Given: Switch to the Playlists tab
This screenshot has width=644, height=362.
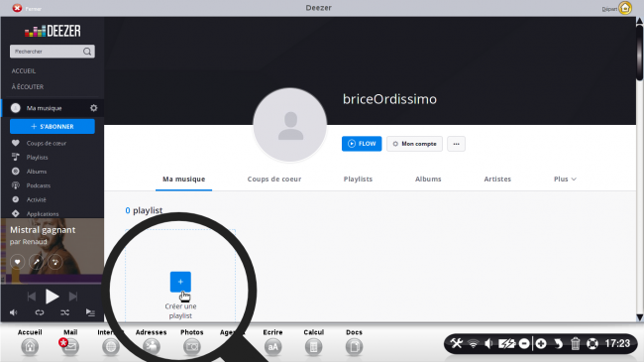Looking at the screenshot, I should pyautogui.click(x=358, y=179).
